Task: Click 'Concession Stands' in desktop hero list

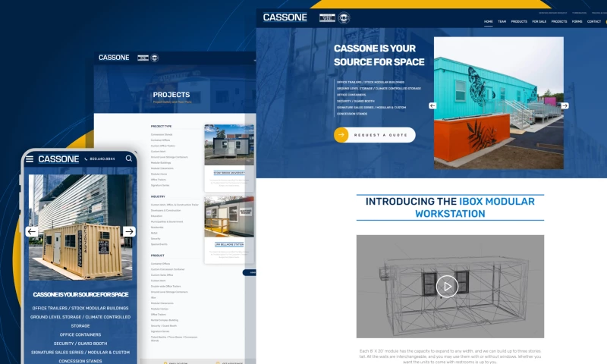Action: 352,114
